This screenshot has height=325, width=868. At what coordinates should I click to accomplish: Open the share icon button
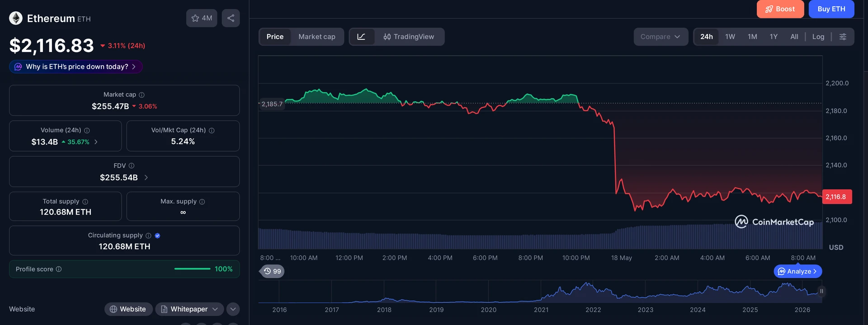coord(231,18)
